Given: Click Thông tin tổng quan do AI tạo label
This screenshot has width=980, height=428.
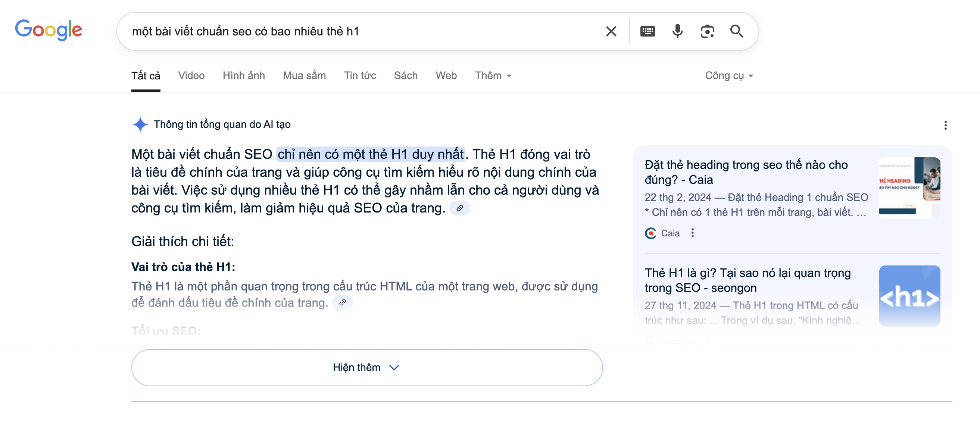Looking at the screenshot, I should (222, 124).
